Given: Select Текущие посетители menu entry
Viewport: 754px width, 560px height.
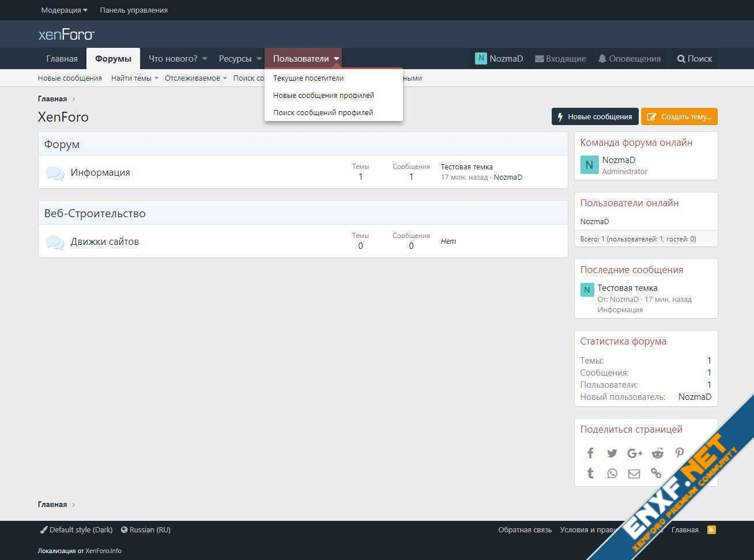Looking at the screenshot, I should coord(308,78).
